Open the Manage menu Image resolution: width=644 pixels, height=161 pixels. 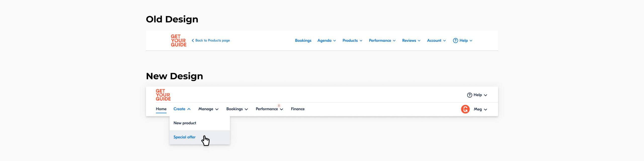coord(208,109)
